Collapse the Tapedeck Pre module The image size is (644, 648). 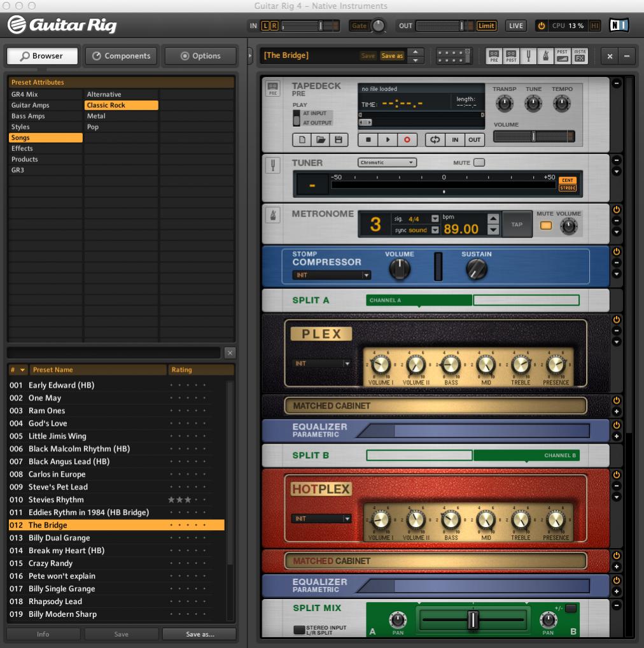tap(617, 83)
